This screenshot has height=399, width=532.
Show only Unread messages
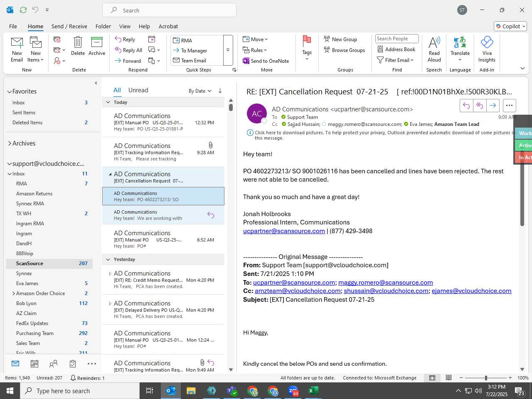pyautogui.click(x=138, y=90)
